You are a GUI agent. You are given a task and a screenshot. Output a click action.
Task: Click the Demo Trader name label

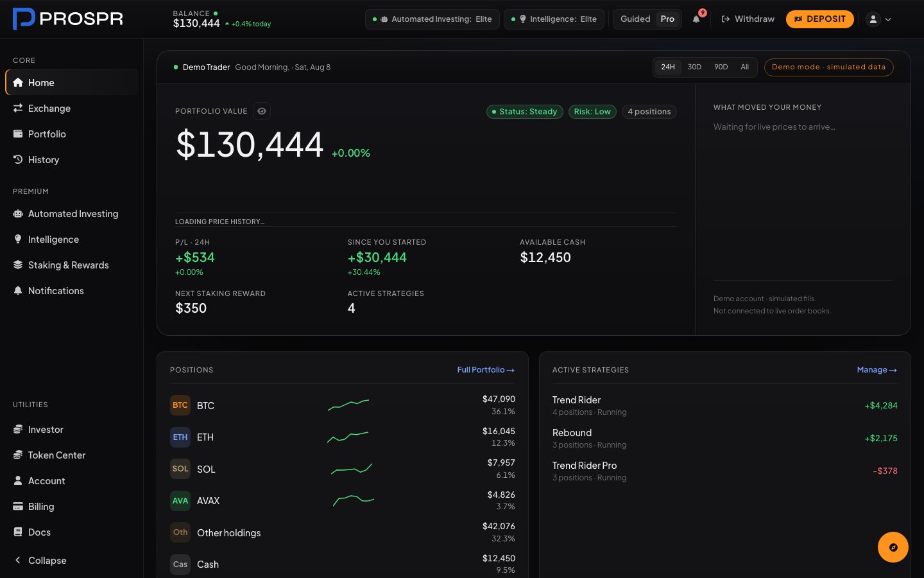point(206,67)
